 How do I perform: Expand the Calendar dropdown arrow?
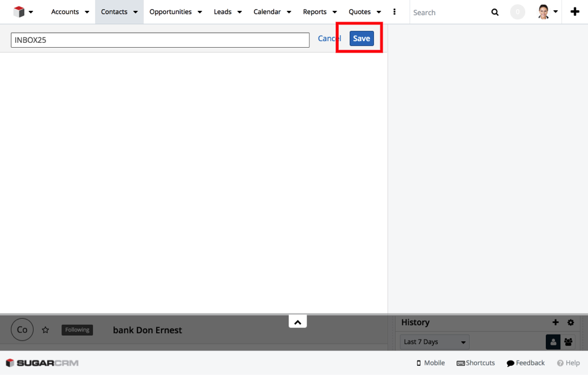tap(289, 12)
